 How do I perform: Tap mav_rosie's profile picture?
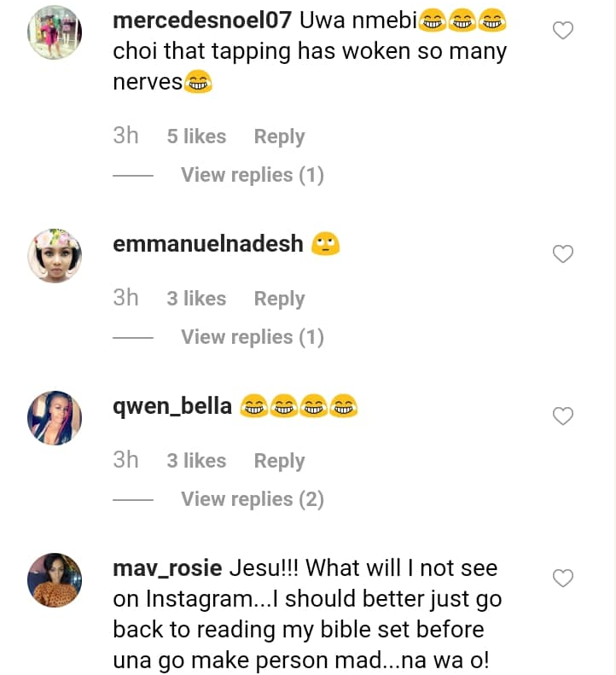[55, 580]
